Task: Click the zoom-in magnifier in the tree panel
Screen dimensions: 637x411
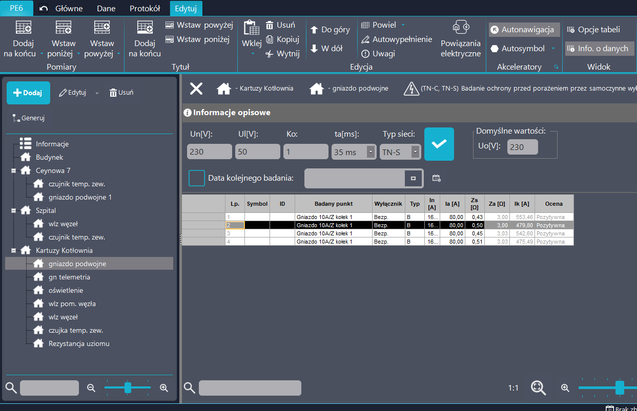Action: pos(164,387)
